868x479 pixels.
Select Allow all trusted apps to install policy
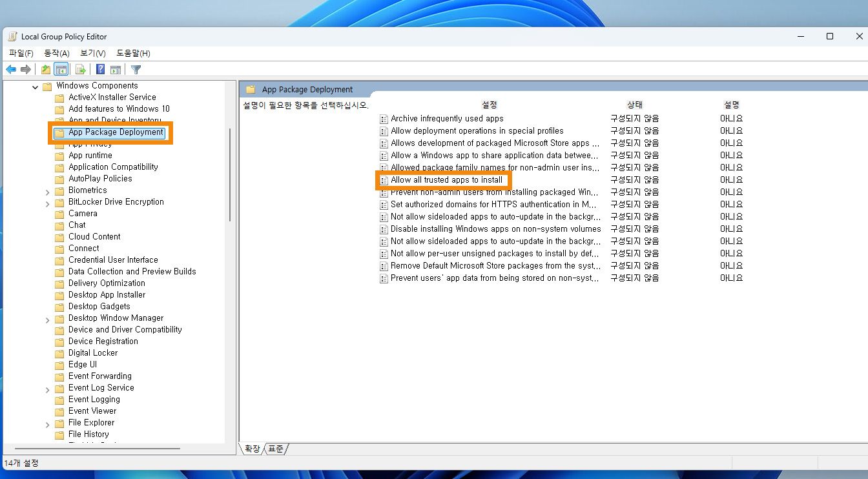[446, 180]
